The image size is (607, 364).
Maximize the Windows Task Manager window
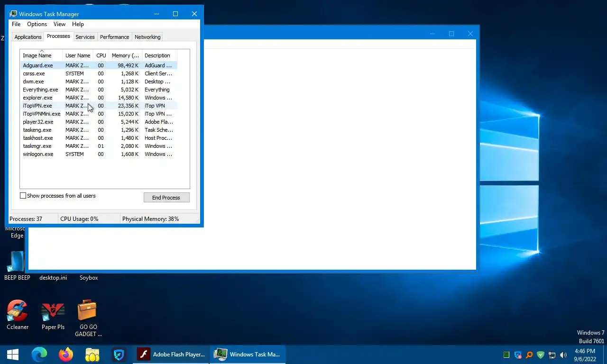(x=175, y=14)
